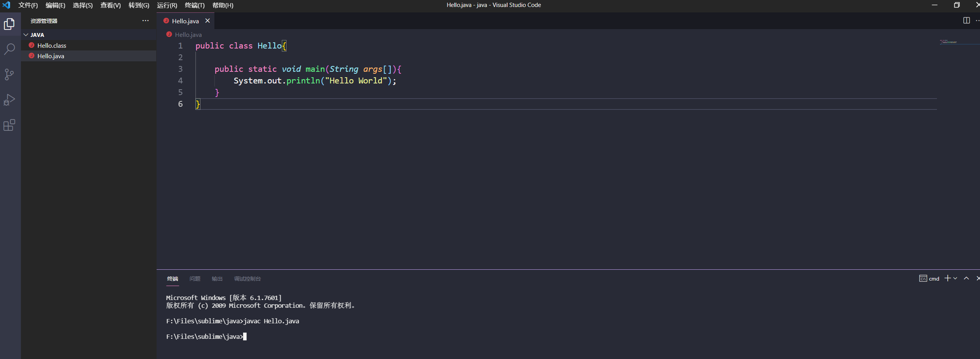Open the 资源管理器 more actions ellipsis
This screenshot has height=359, width=980.
pos(145,21)
